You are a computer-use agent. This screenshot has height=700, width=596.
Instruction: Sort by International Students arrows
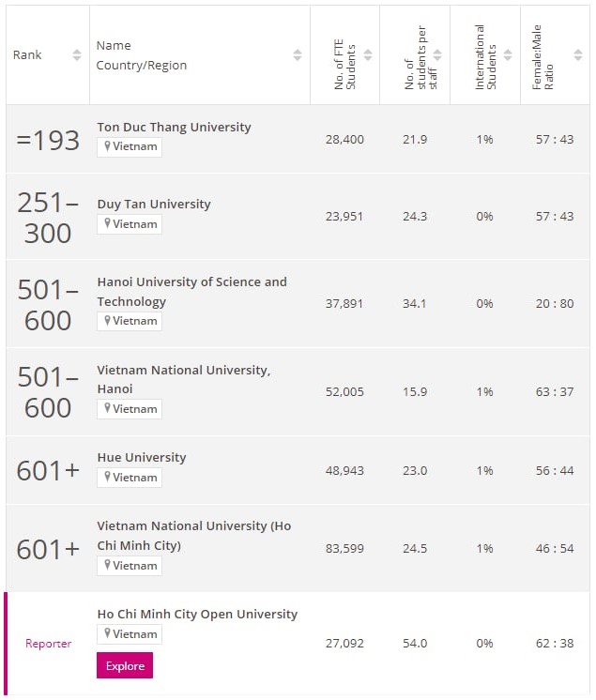tap(508, 55)
